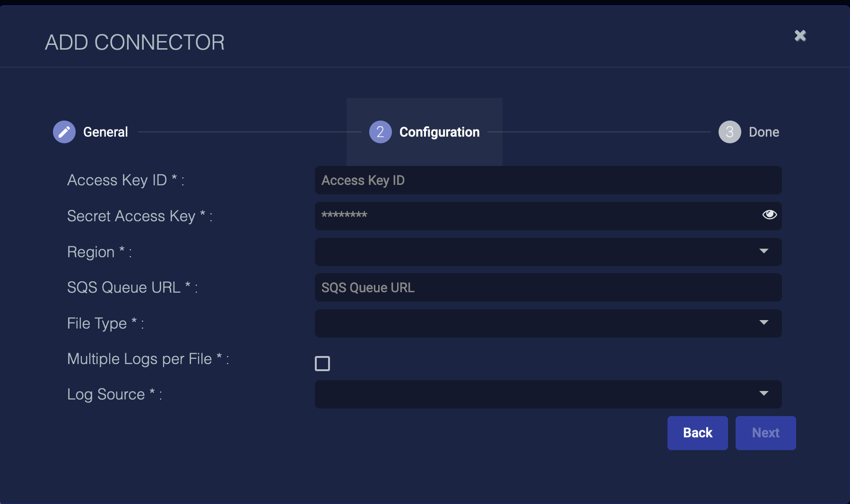Open the Log Source combo box field

point(534,394)
